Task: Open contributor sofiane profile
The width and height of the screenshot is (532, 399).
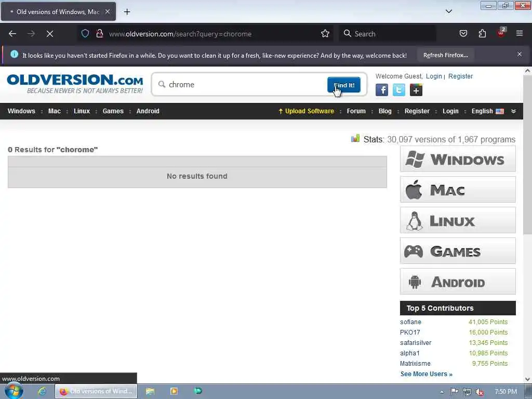Action: coord(410,322)
